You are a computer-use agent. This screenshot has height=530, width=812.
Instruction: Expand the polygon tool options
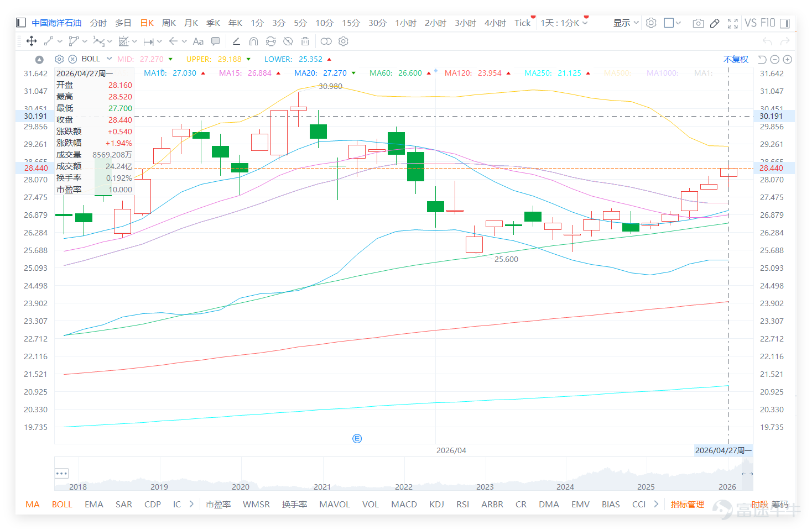pyautogui.click(x=85, y=41)
